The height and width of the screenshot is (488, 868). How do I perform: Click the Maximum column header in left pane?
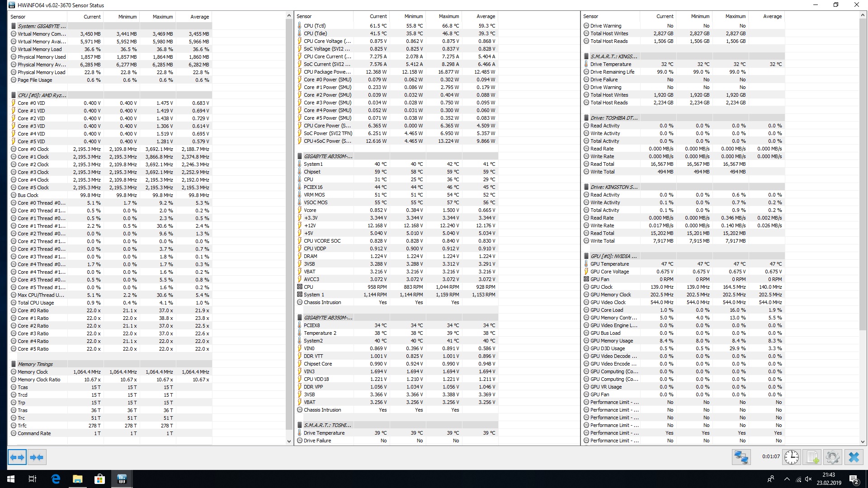[162, 17]
